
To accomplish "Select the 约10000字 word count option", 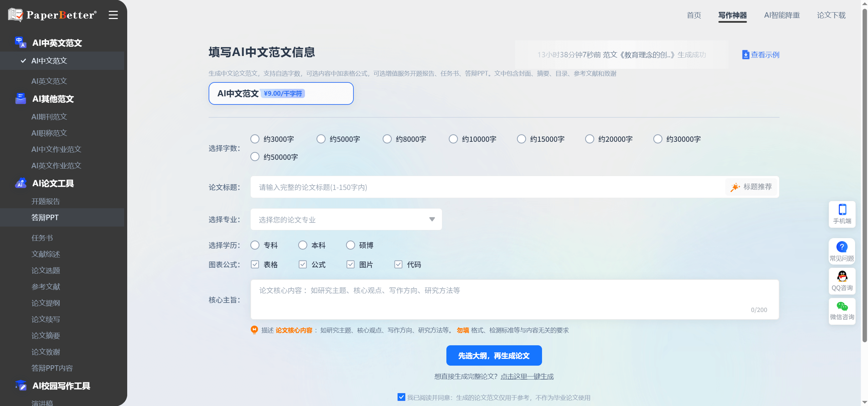I will (454, 139).
